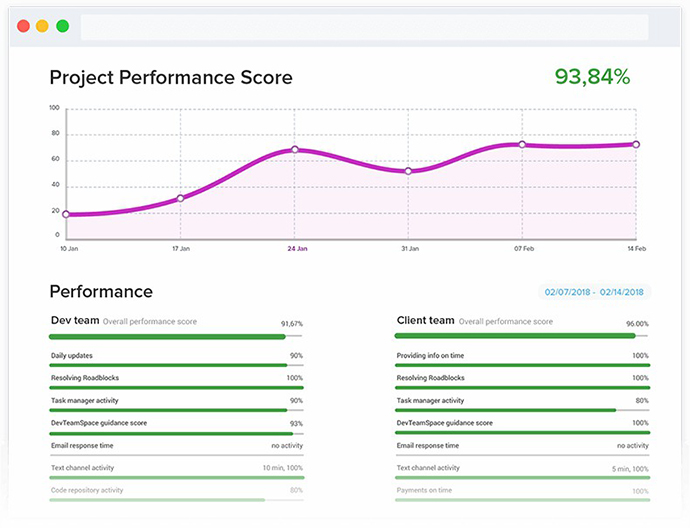
Task: Select the 17 Jan data point on chart
Action: (180, 198)
